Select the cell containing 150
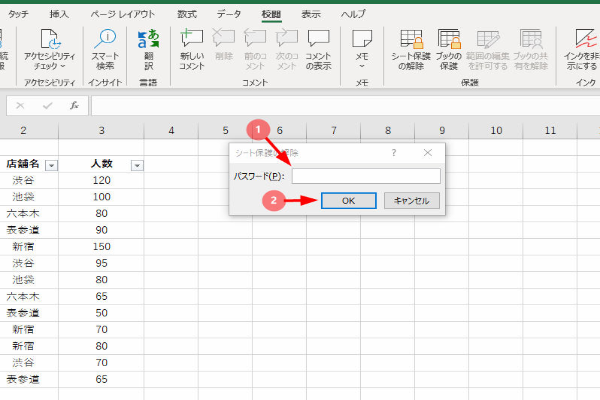Image resolution: width=600 pixels, height=400 pixels. (101, 246)
